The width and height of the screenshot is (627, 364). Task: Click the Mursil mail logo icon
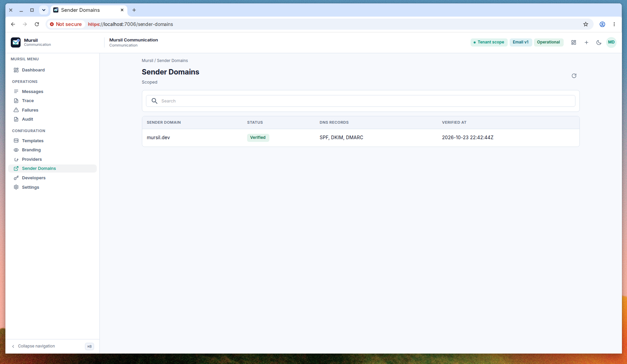point(16,42)
